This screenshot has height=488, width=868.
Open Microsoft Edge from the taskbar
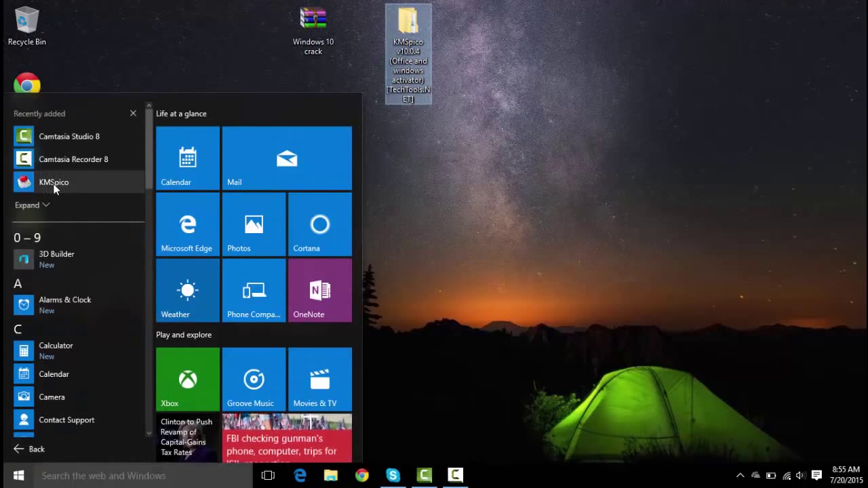click(x=300, y=475)
